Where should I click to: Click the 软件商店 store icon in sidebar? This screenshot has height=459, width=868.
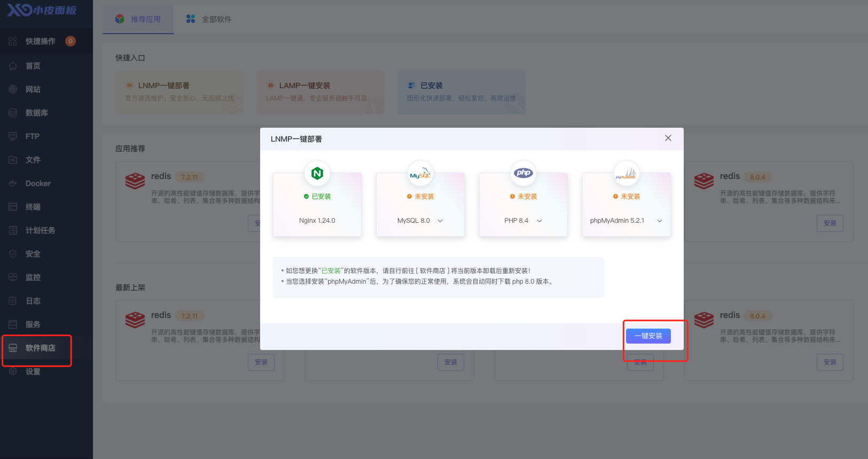(x=13, y=348)
